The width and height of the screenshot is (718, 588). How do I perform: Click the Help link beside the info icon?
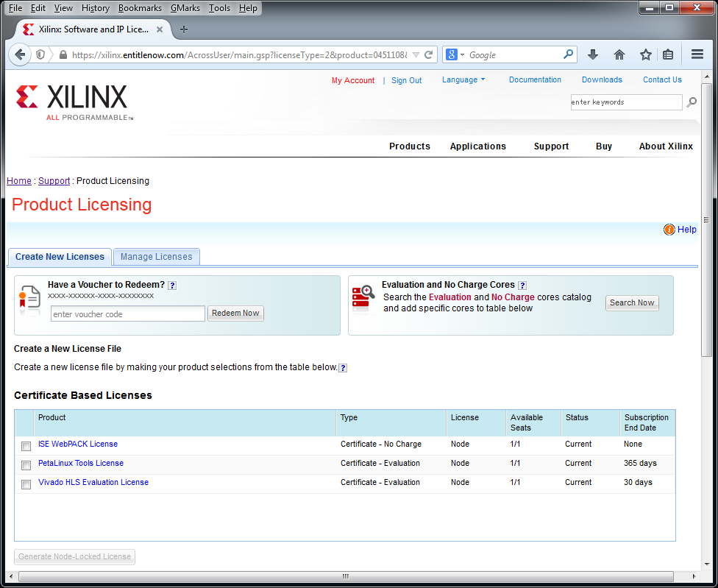tap(687, 230)
